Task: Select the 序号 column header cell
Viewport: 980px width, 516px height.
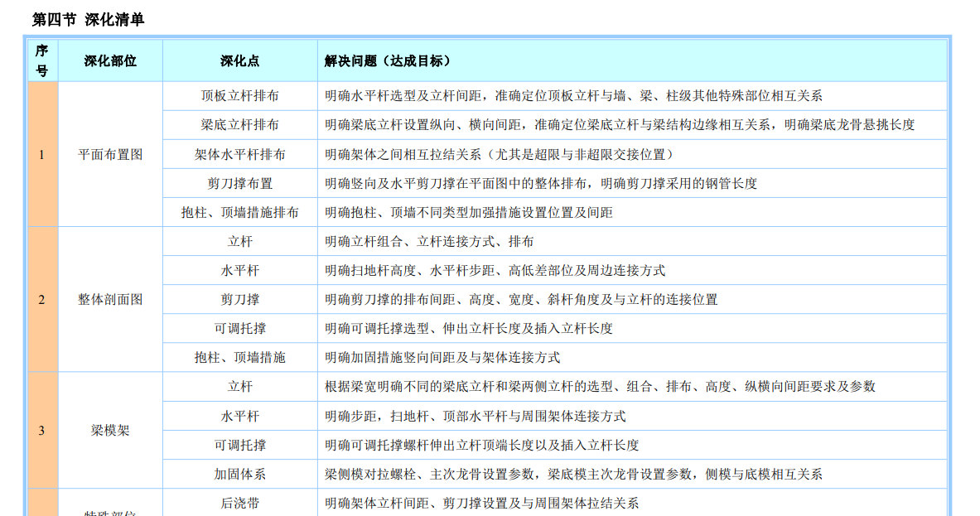Action: pos(42,60)
